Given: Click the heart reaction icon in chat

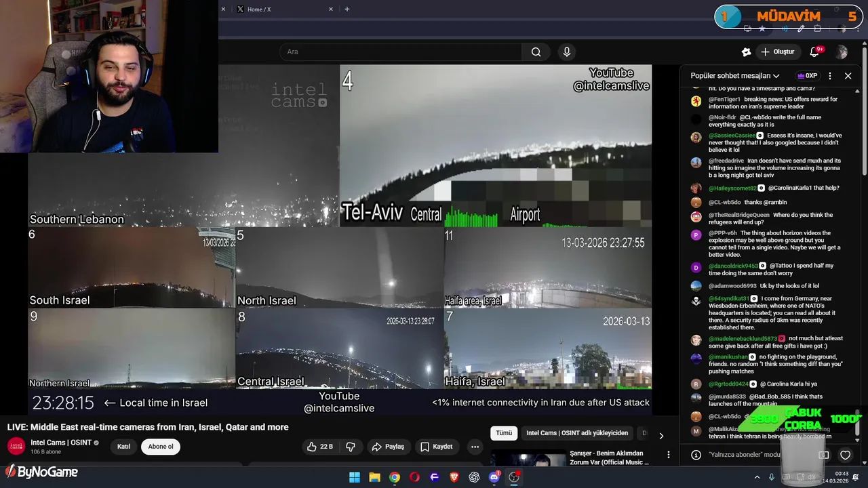Looking at the screenshot, I should 845,455.
